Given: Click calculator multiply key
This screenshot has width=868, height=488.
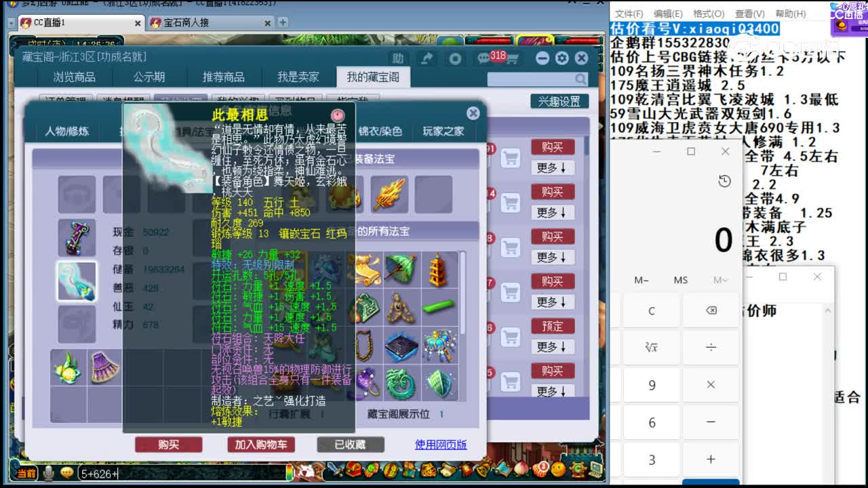Looking at the screenshot, I should (x=711, y=384).
